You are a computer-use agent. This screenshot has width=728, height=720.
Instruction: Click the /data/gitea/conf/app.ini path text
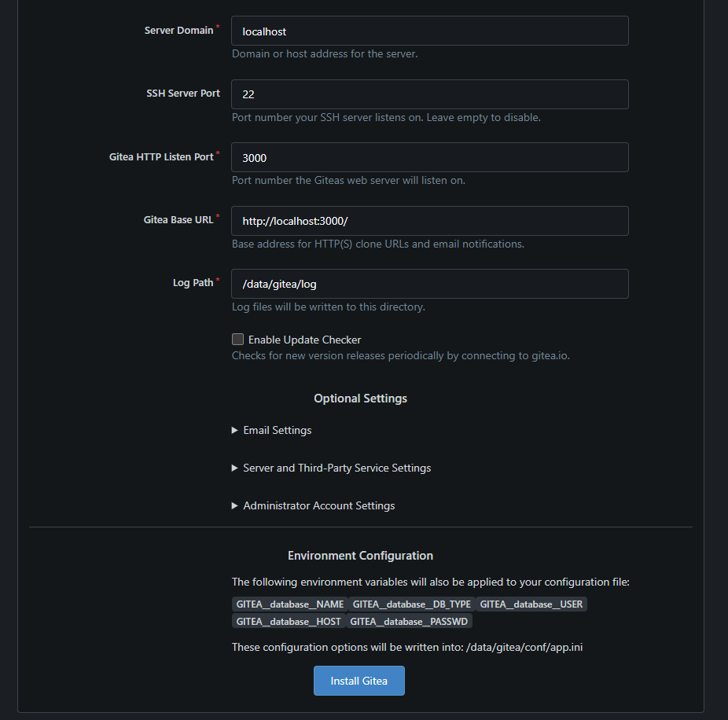[x=524, y=647]
